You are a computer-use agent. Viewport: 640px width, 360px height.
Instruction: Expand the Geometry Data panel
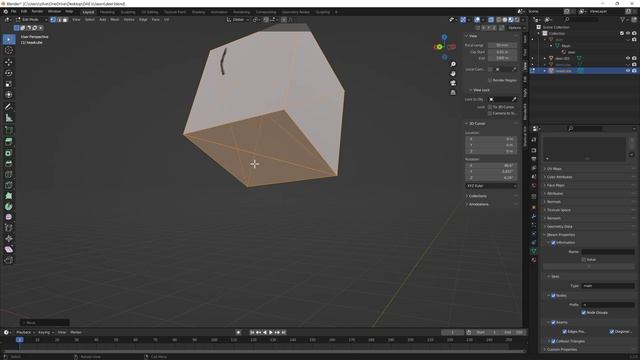coord(559,227)
